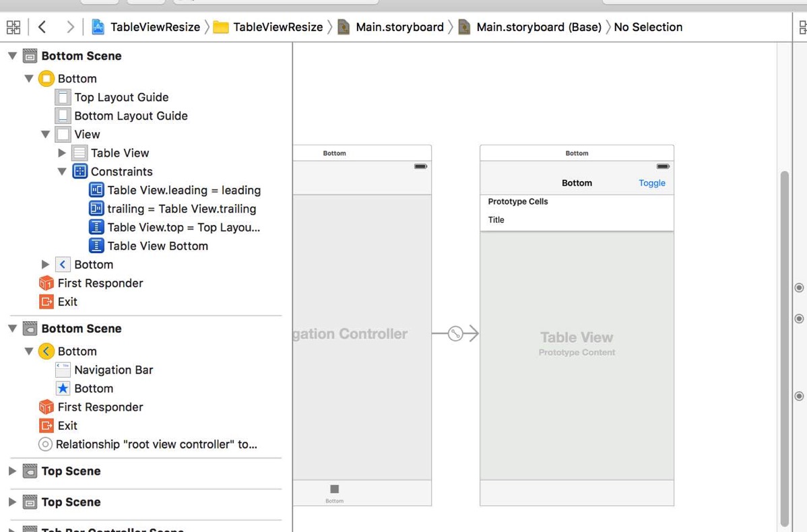The image size is (807, 532).
Task: Open the related items grid menu
Action: pyautogui.click(x=13, y=27)
